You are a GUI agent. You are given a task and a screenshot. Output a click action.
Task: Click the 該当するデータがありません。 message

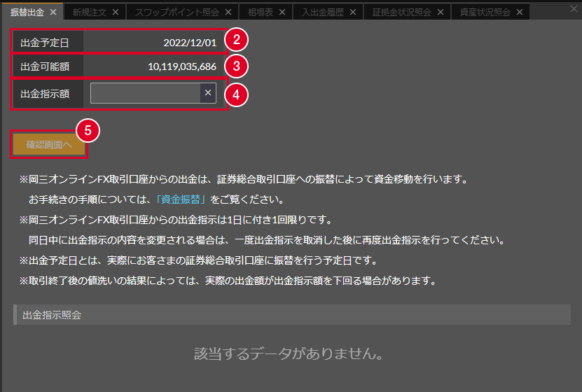pyautogui.click(x=289, y=353)
